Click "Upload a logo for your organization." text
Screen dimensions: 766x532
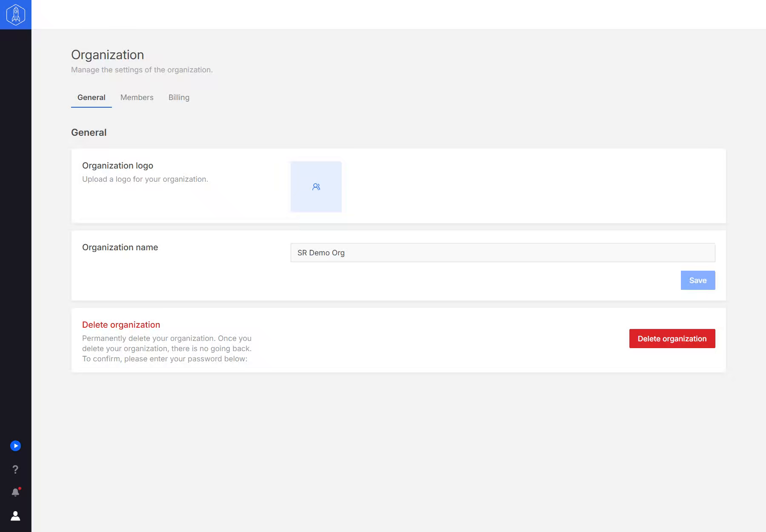pyautogui.click(x=145, y=179)
